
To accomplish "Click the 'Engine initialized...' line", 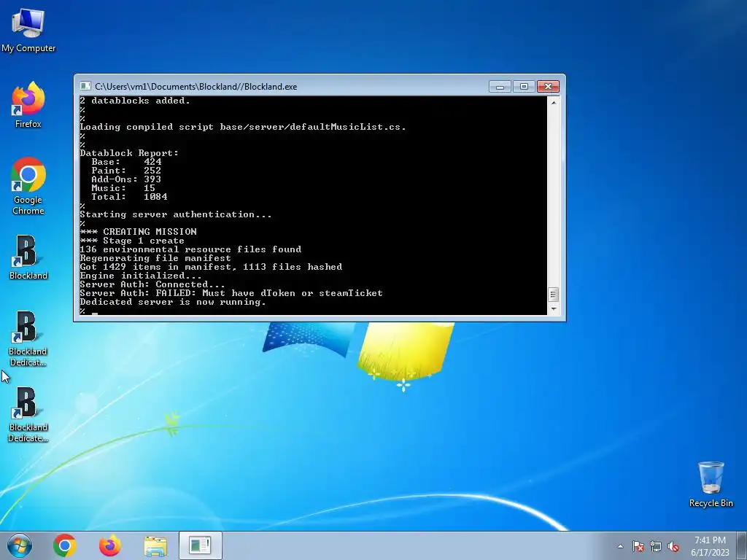I will click(141, 276).
